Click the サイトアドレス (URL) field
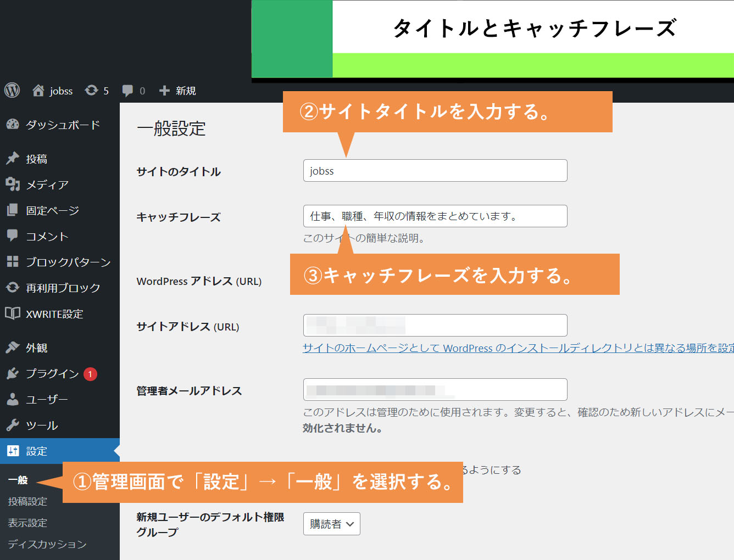 (435, 326)
